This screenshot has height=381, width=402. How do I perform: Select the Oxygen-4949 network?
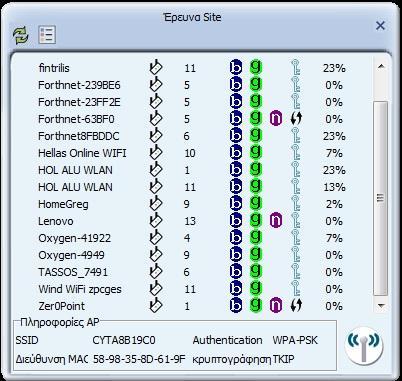tap(71, 255)
